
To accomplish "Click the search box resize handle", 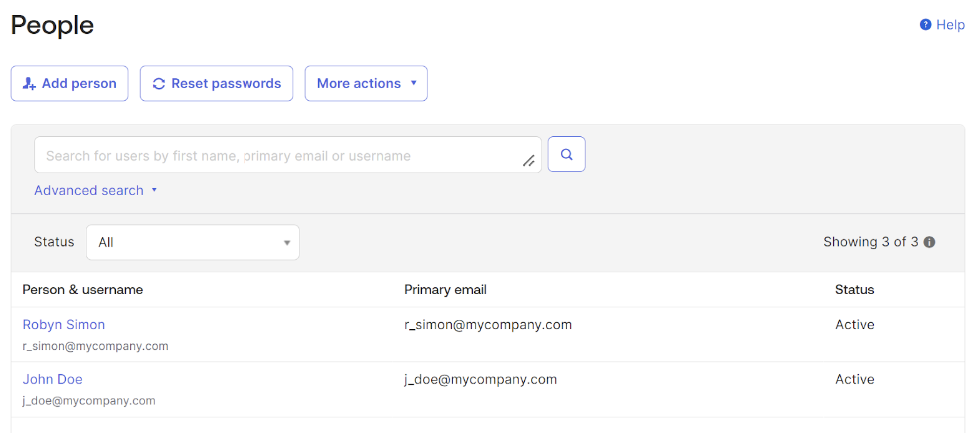I will click(529, 161).
